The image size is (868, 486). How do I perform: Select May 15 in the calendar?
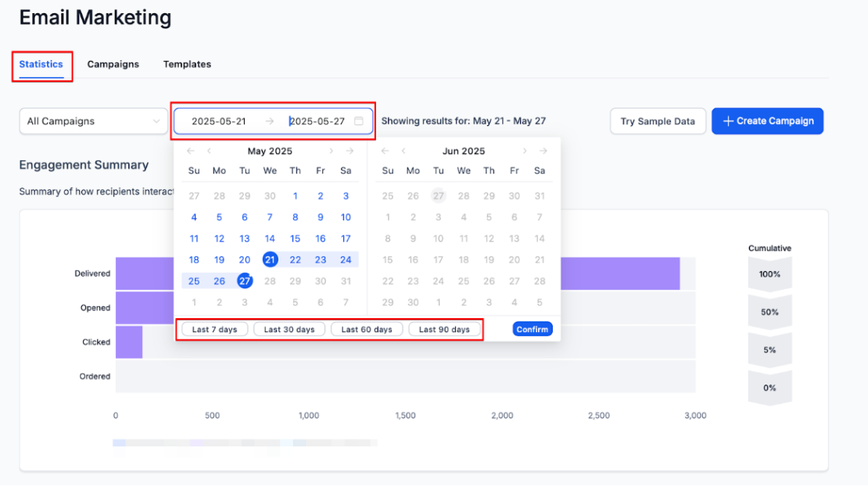click(x=295, y=239)
